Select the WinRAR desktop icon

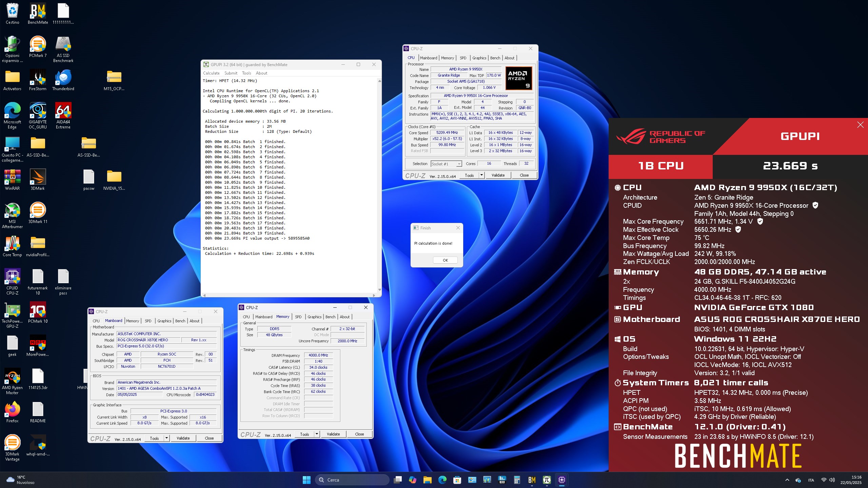point(12,180)
